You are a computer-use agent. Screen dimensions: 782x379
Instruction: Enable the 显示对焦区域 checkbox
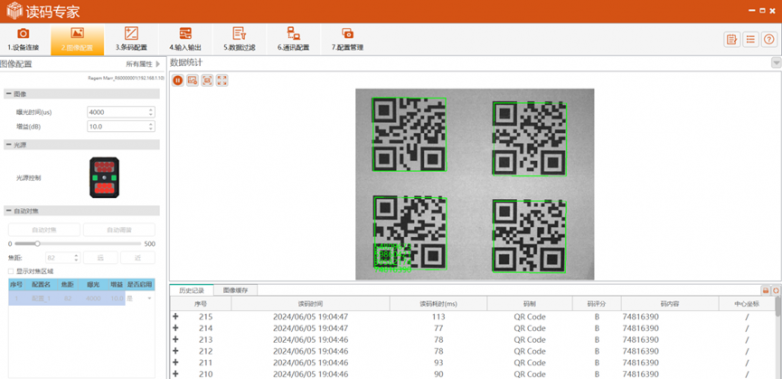click(x=11, y=271)
